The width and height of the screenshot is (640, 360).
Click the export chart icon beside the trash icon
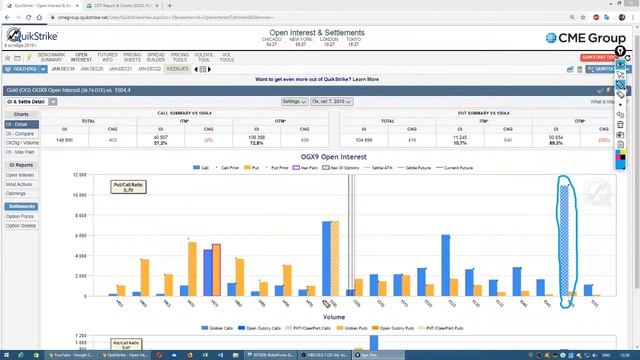coord(570,69)
